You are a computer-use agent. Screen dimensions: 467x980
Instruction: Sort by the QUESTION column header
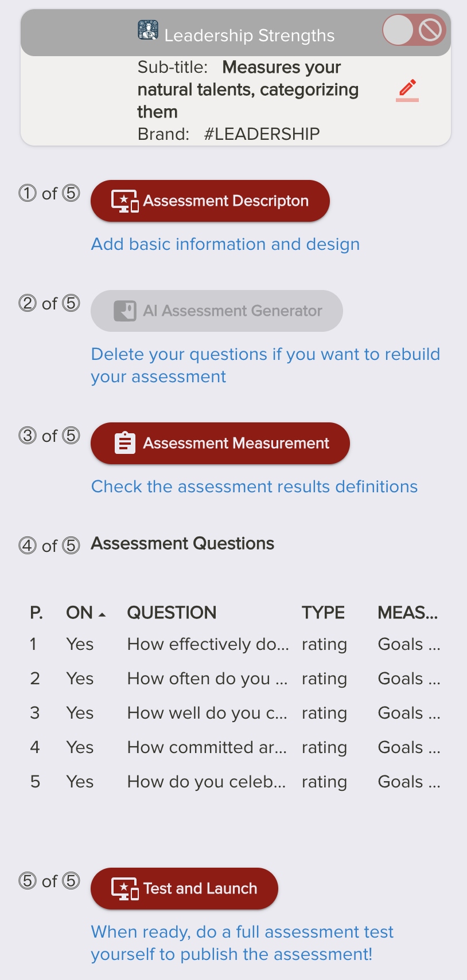172,613
